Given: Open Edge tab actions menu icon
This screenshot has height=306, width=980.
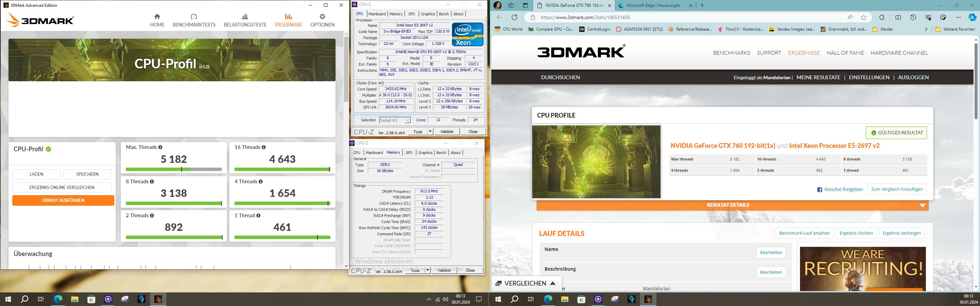Looking at the screenshot, I should pos(525,5).
